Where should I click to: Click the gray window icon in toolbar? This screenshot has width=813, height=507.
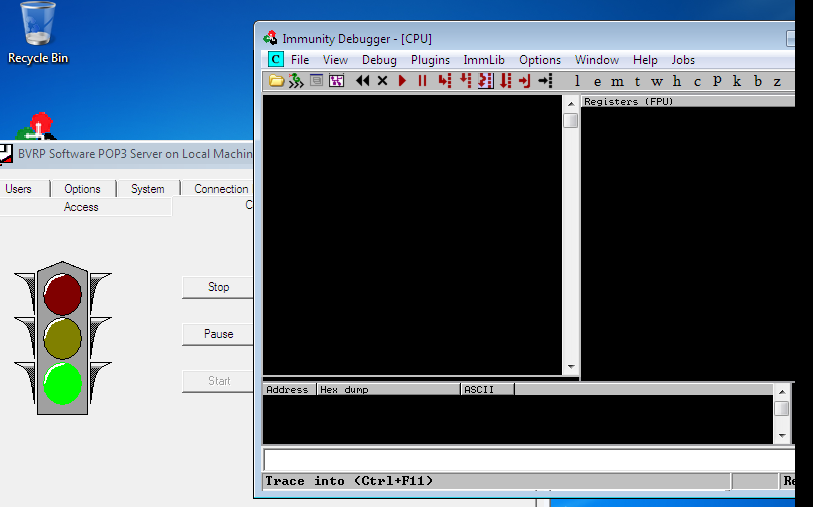pos(316,81)
